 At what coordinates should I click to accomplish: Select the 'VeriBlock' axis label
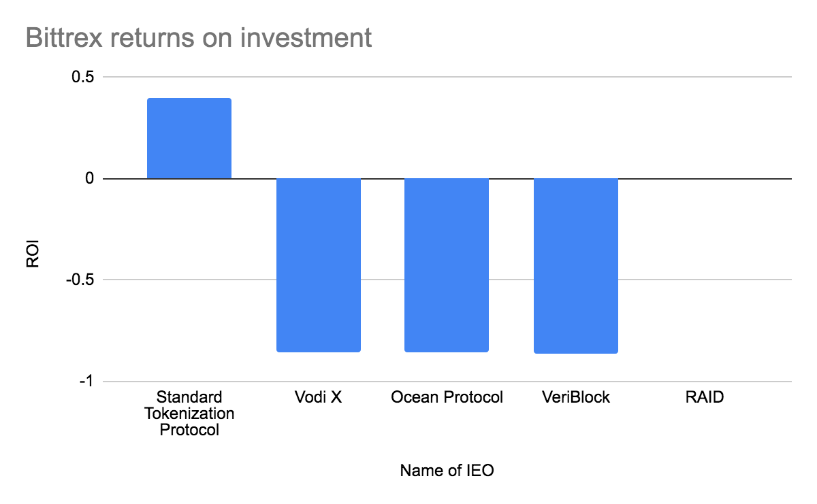pos(575,397)
